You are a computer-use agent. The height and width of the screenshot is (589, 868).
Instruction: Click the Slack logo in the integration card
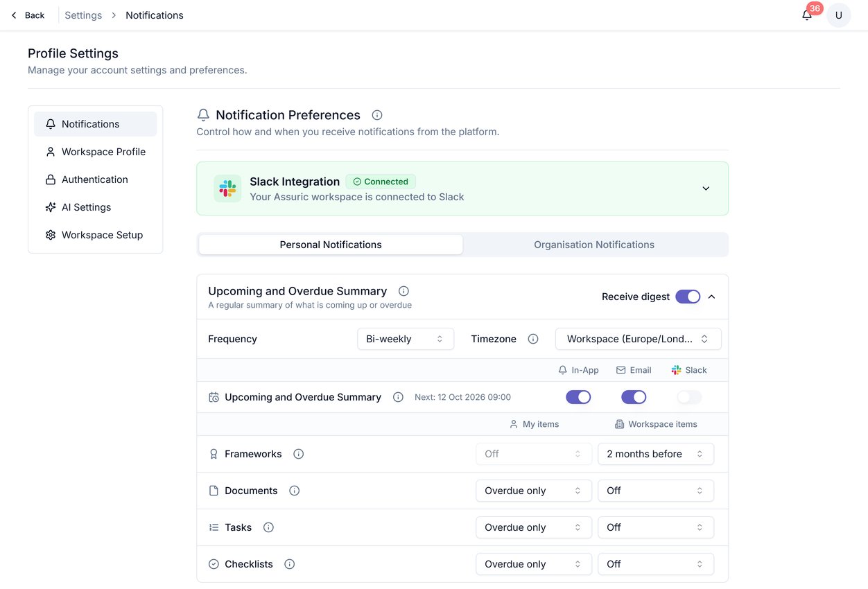tap(227, 188)
